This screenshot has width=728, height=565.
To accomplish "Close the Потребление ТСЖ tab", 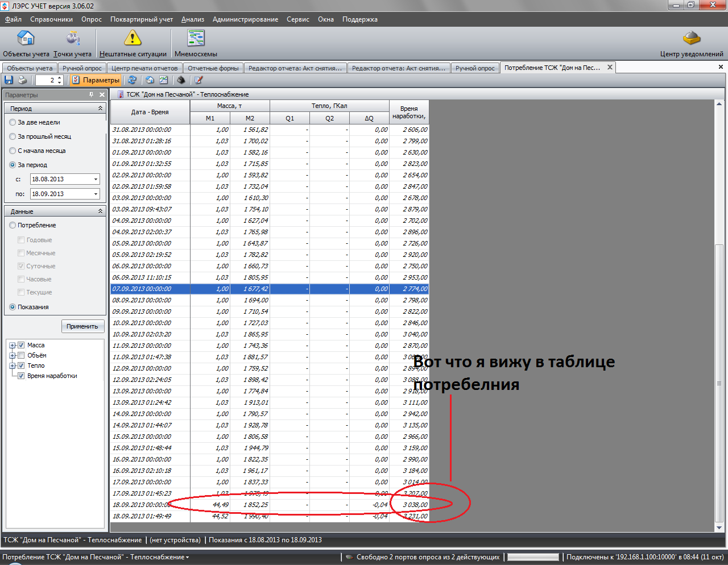I will coord(610,67).
